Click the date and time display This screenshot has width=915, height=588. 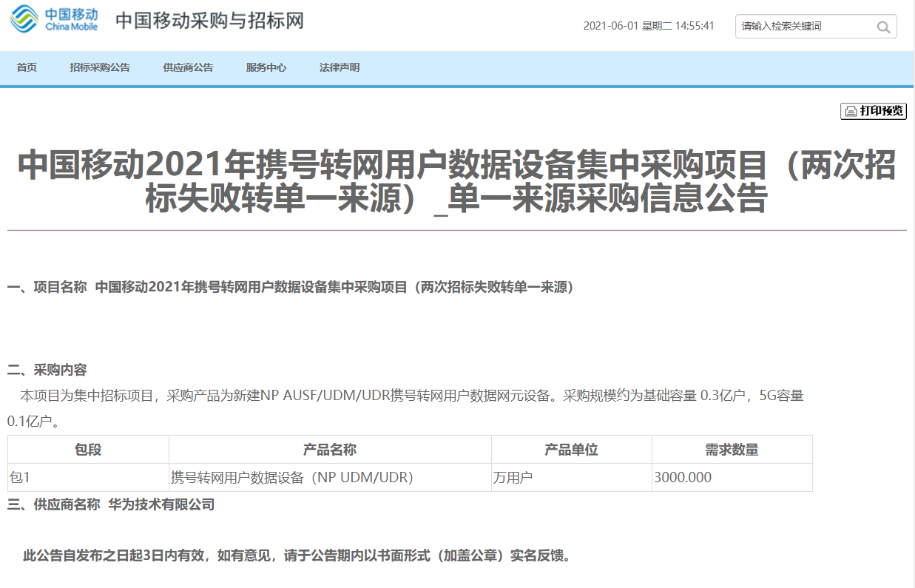pyautogui.click(x=649, y=26)
